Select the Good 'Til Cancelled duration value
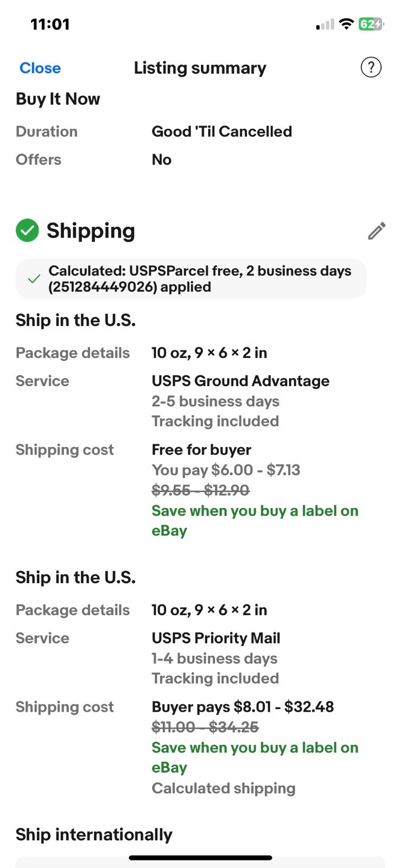401x868 pixels. 222,131
